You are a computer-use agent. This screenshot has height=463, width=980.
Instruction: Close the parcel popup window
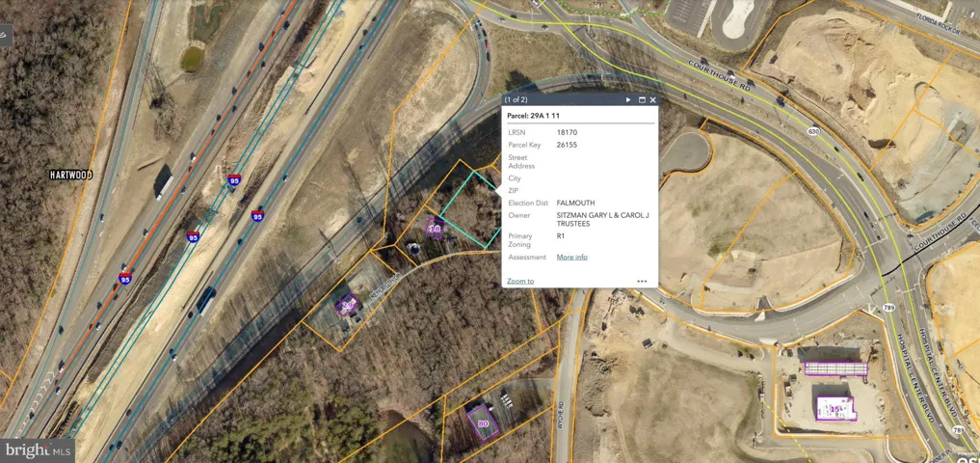(x=653, y=99)
